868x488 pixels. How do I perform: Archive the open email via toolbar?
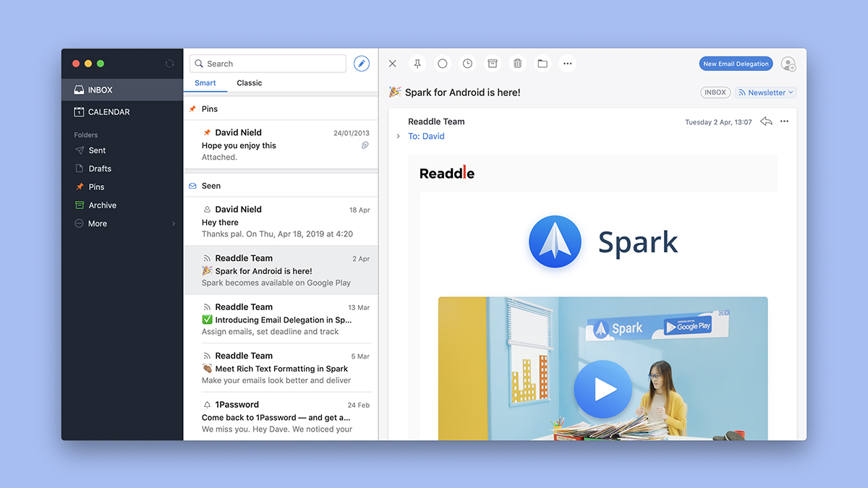493,64
